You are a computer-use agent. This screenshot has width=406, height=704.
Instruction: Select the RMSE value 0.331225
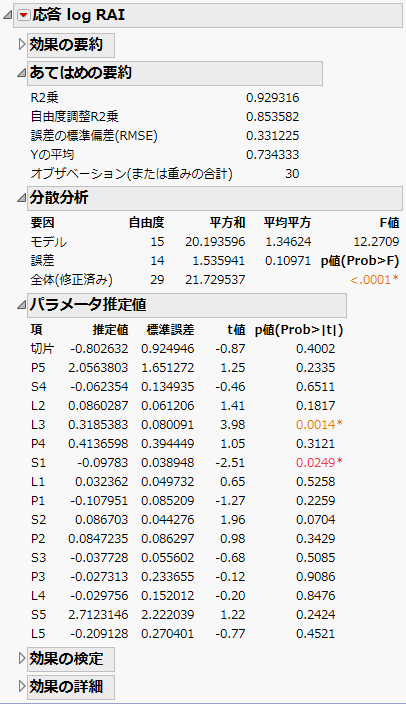click(272, 136)
